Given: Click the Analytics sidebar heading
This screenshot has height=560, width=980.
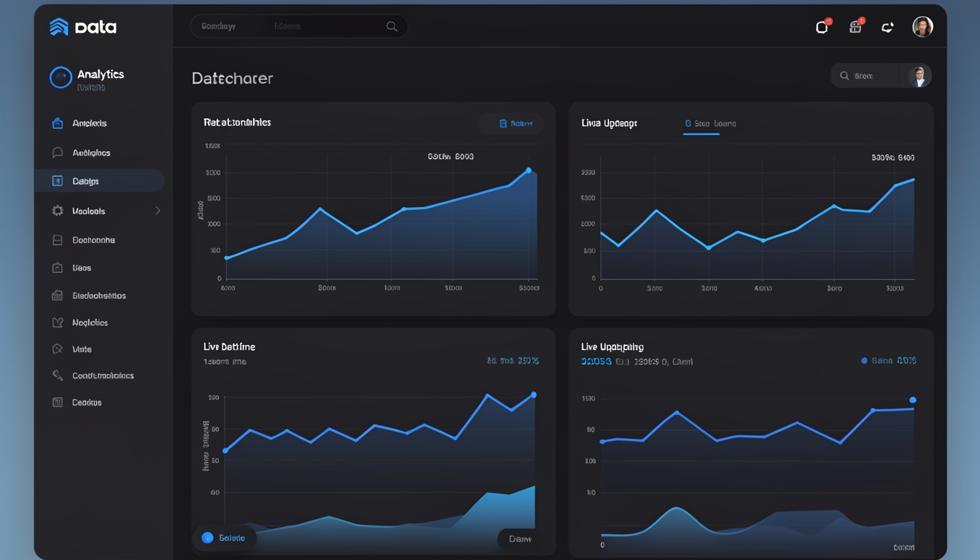Looking at the screenshot, I should click(x=101, y=74).
